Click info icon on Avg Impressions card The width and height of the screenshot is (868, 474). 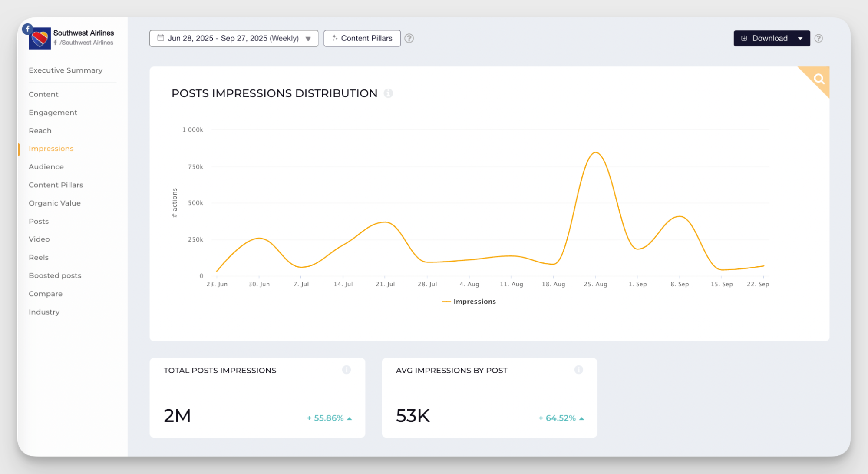(578, 370)
